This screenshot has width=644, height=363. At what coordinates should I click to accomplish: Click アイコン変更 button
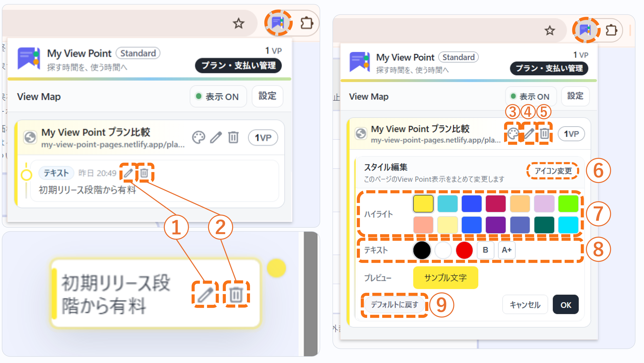pyautogui.click(x=553, y=171)
